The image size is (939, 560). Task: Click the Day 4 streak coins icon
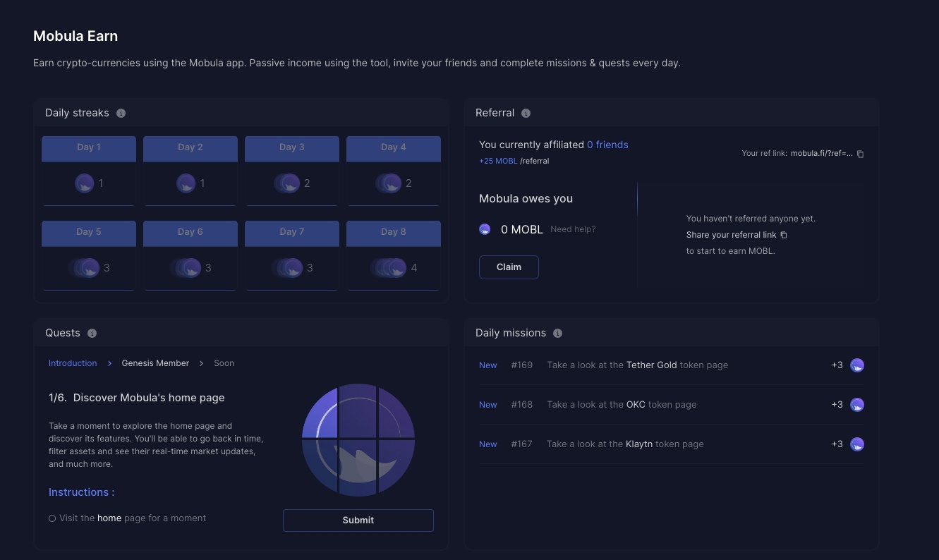389,183
